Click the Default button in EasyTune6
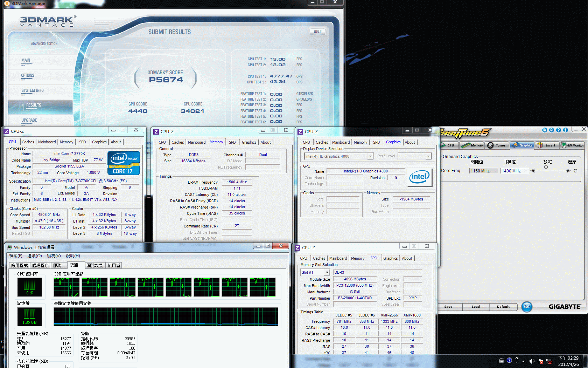This screenshot has height=368, width=588. [x=503, y=307]
